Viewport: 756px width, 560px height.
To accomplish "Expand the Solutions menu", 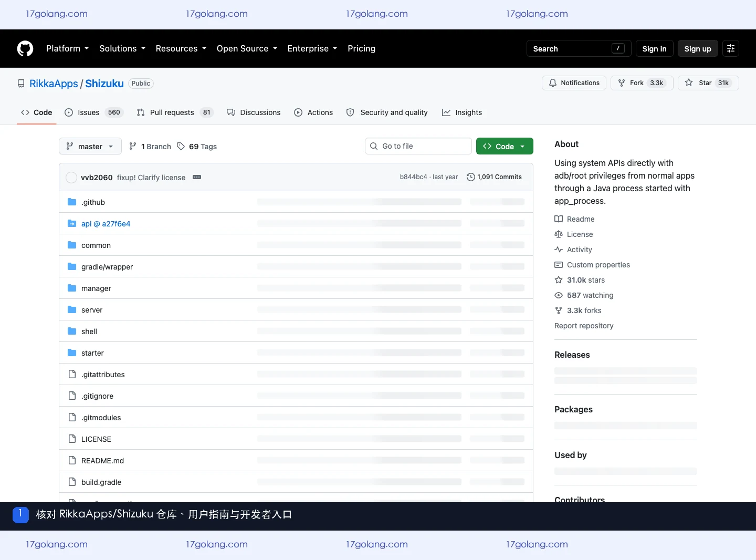I will [122, 48].
